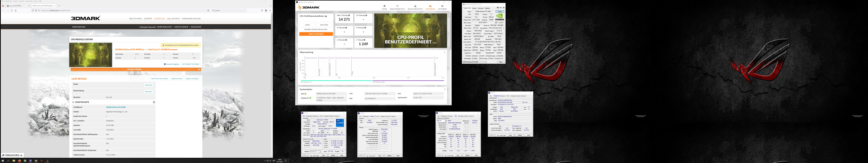The image size is (868, 163).
Task: Toggle UEFI checkbox in GPU-Z
Action: (x=499, y=23)
